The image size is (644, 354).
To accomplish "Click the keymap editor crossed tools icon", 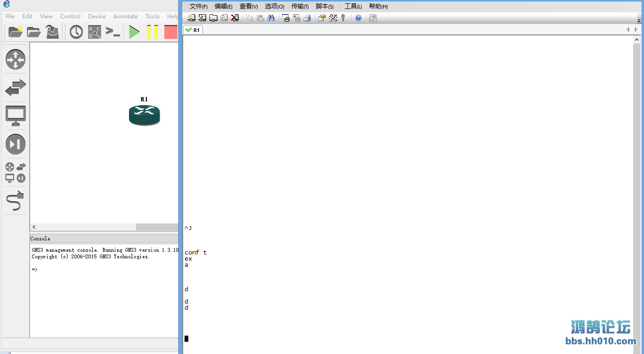I will pos(333,18).
